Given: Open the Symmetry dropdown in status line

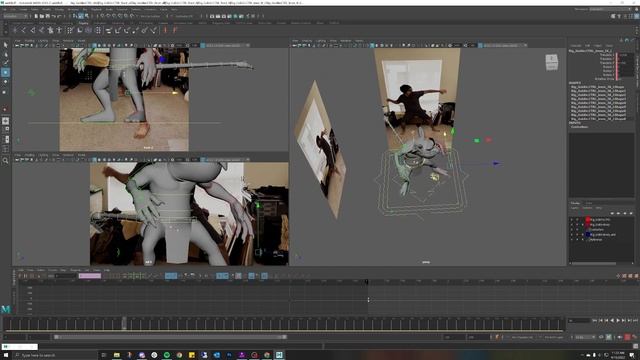Looking at the screenshot, I should 184,16.
